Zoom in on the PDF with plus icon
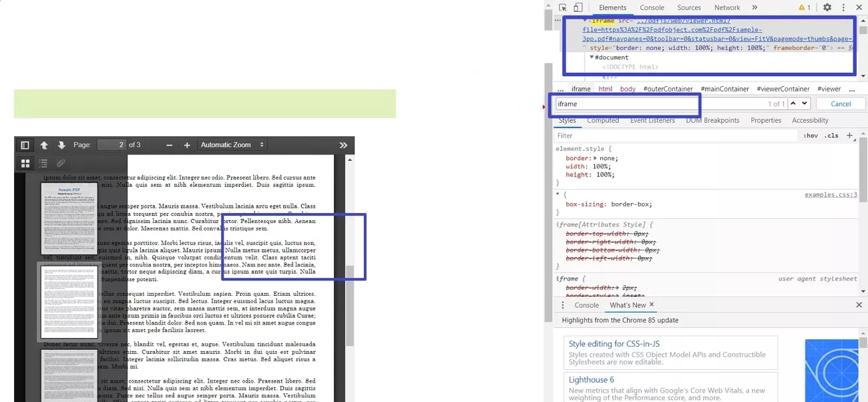The width and height of the screenshot is (868, 402). (187, 145)
